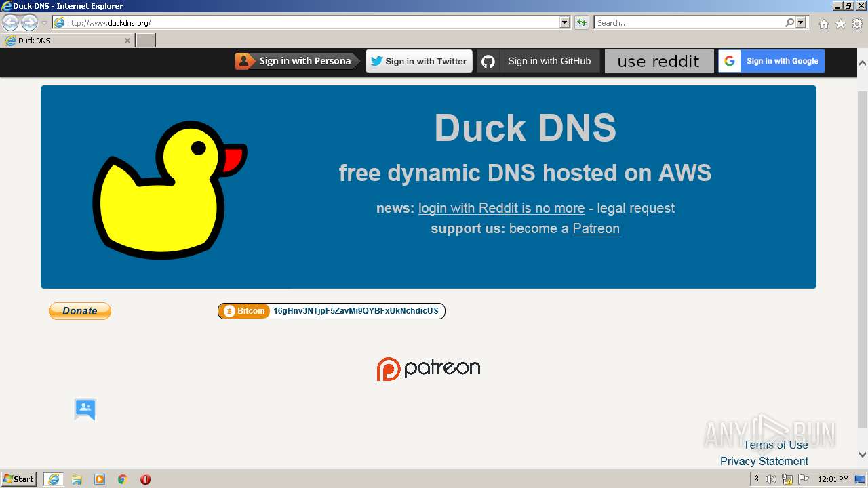Open Favorites with the star icon

point(840,24)
